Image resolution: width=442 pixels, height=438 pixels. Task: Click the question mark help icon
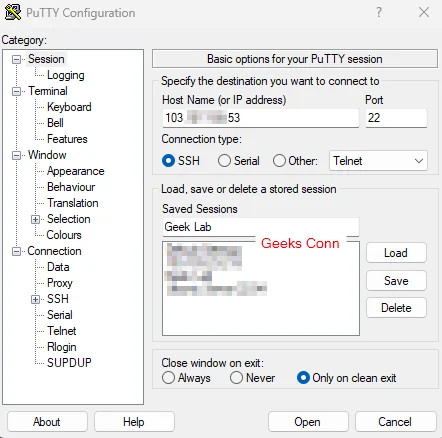(x=379, y=12)
